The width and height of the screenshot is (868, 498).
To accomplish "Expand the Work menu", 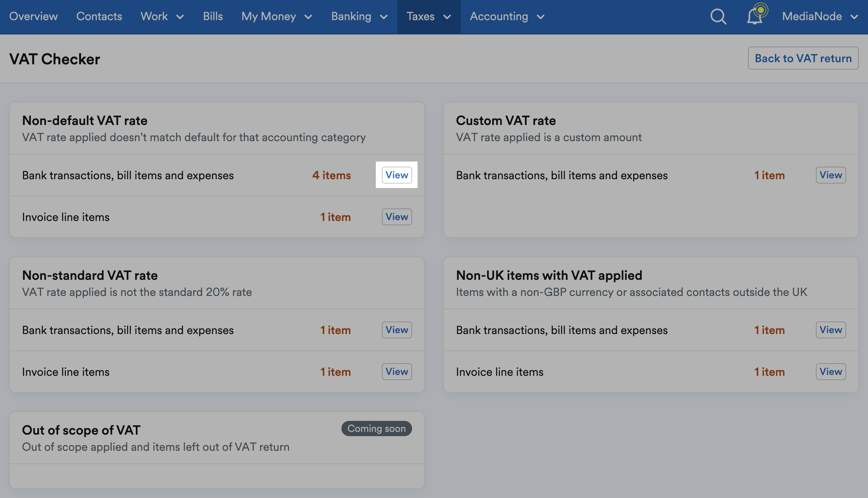I will click(x=162, y=16).
